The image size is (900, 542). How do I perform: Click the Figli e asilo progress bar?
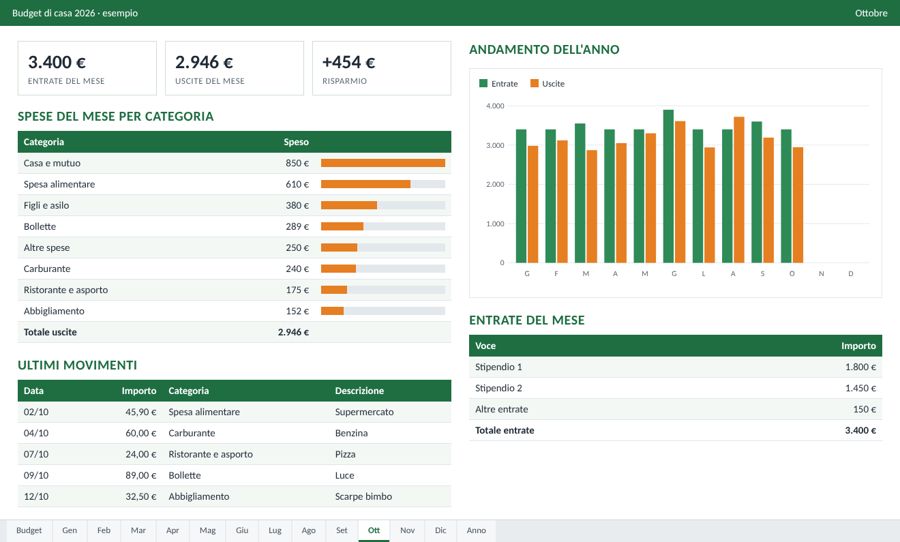coord(383,206)
